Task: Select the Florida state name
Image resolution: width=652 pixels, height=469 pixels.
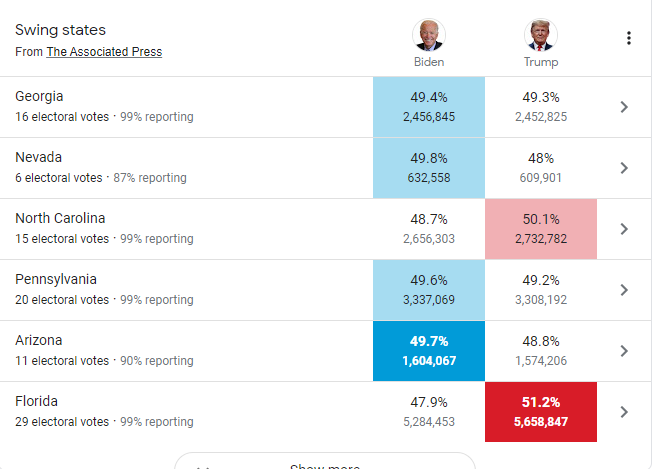Action: (x=37, y=401)
